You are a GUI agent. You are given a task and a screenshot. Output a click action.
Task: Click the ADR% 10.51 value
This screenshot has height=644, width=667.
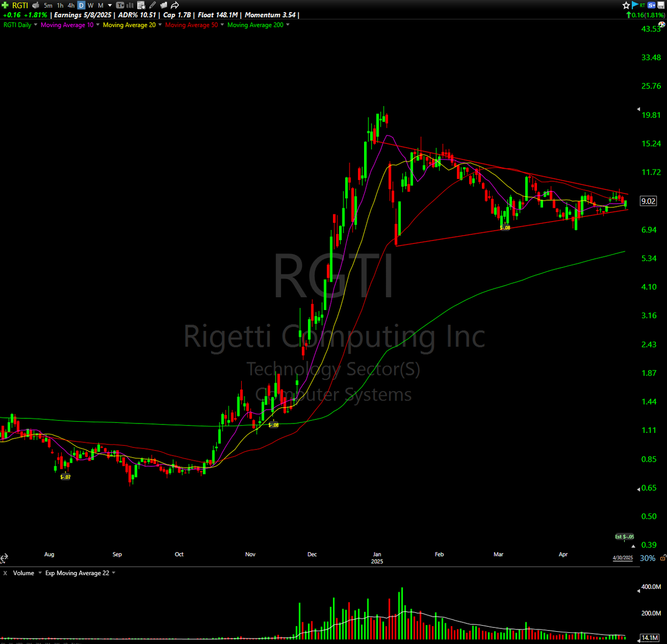(137, 15)
